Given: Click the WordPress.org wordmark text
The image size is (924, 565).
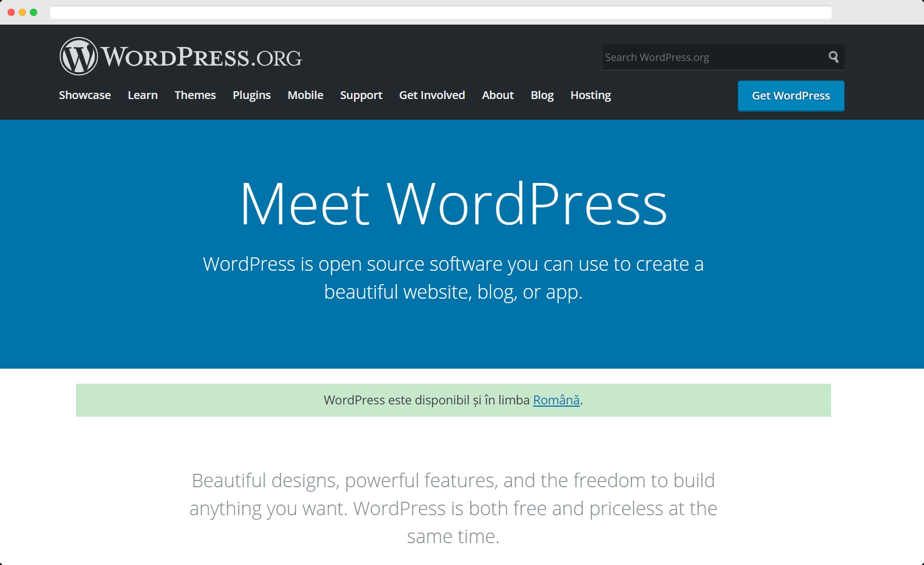Looking at the screenshot, I should 201,56.
